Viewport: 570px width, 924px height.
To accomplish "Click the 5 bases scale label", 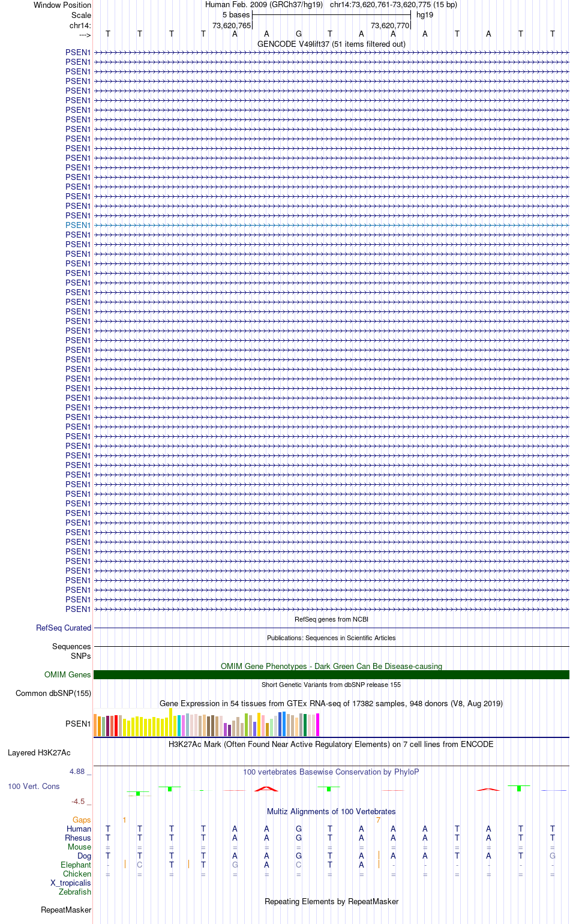I will [x=236, y=15].
